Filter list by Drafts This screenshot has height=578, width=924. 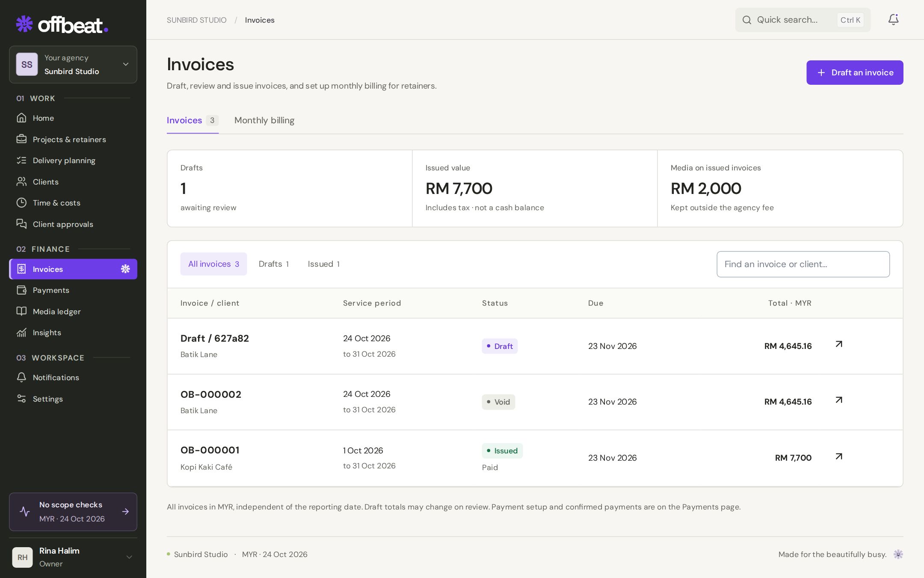coord(274,264)
